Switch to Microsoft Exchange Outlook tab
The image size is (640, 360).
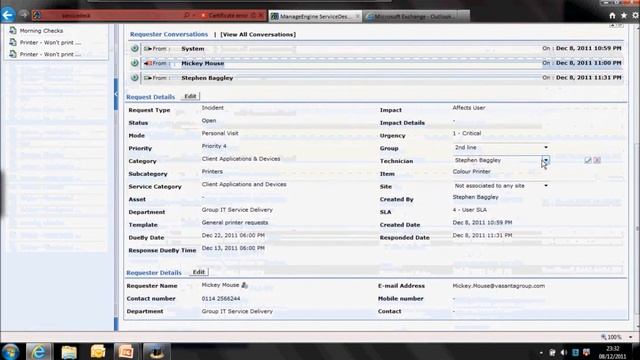[x=416, y=16]
